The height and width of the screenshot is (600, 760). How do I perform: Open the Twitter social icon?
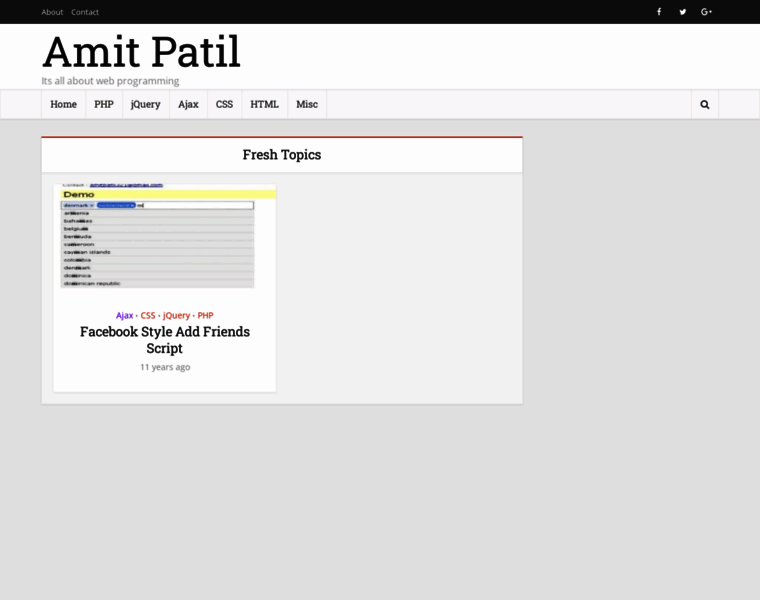[682, 12]
